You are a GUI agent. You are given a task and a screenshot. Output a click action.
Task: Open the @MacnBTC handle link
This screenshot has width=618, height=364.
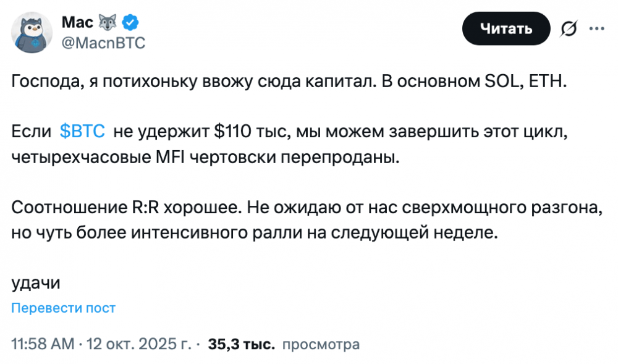[x=103, y=43]
